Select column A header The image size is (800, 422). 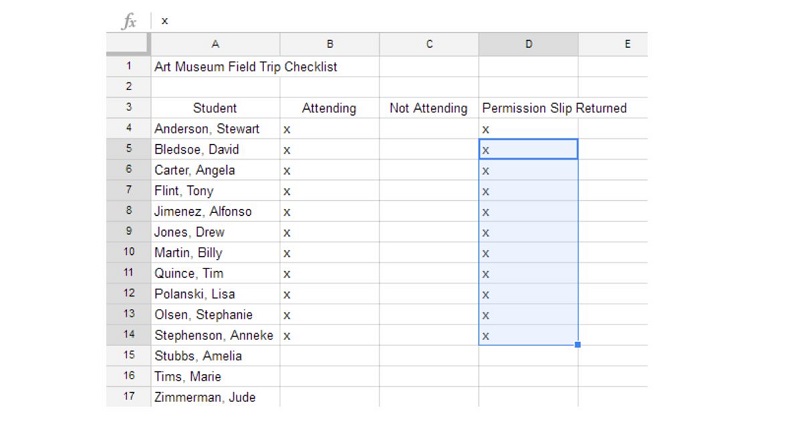(215, 44)
